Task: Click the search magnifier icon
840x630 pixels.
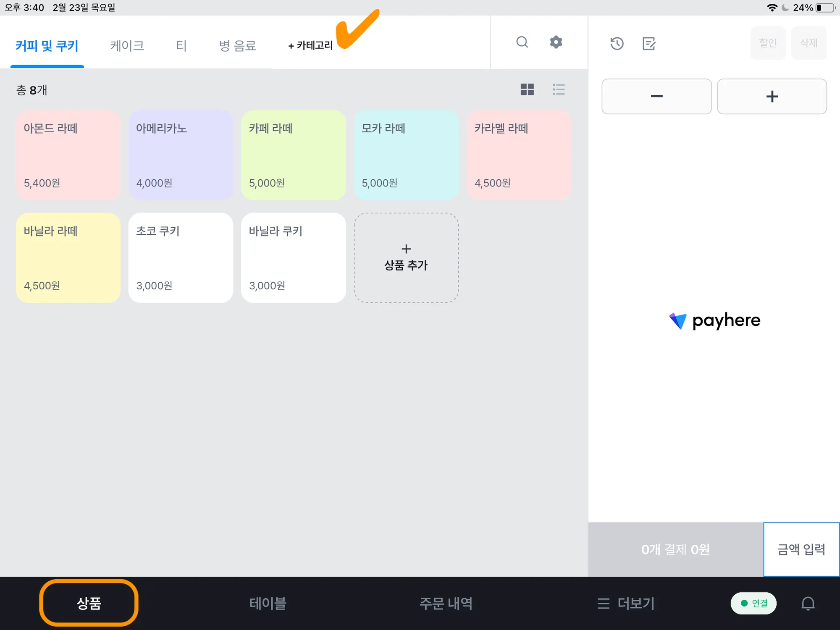Action: coord(522,42)
